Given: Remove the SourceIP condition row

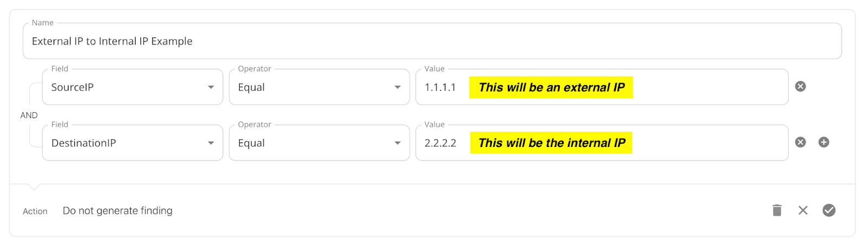Looking at the screenshot, I should pyautogui.click(x=800, y=86).
